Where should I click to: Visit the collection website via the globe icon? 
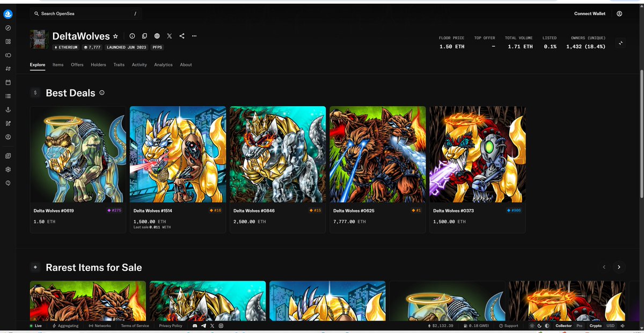pyautogui.click(x=157, y=36)
